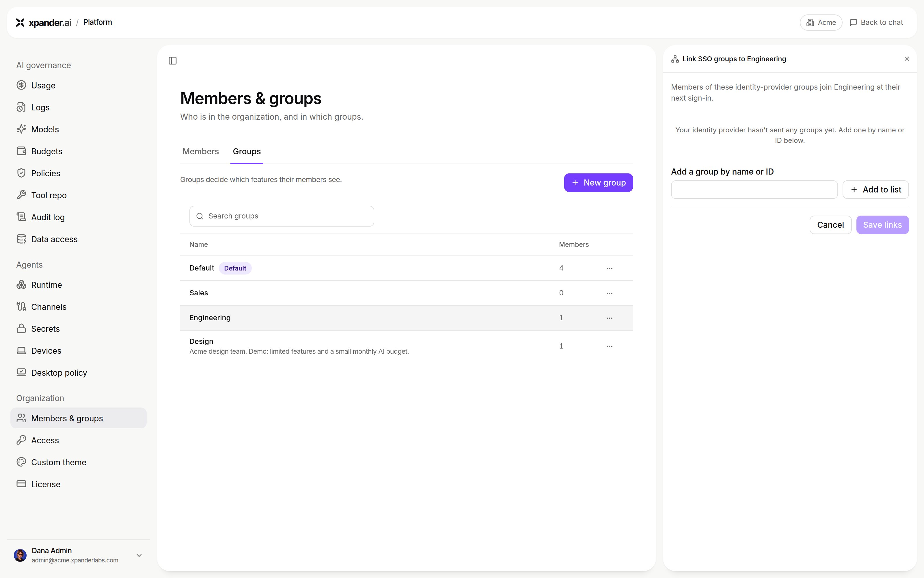Navigate to Devices

point(78,351)
